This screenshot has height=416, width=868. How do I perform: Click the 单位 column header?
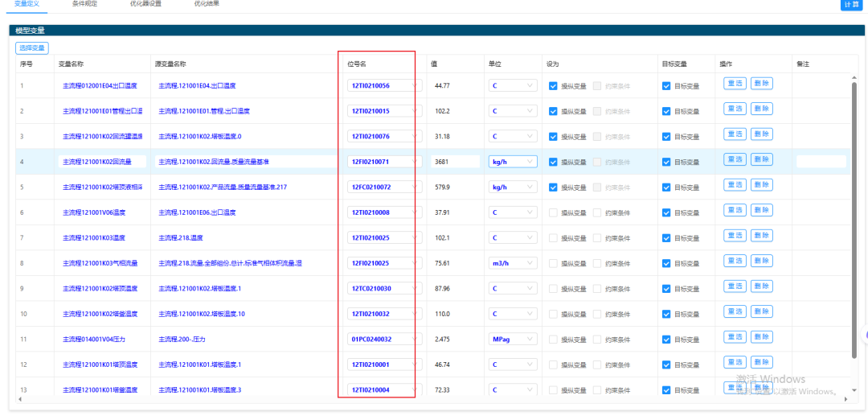[494, 64]
